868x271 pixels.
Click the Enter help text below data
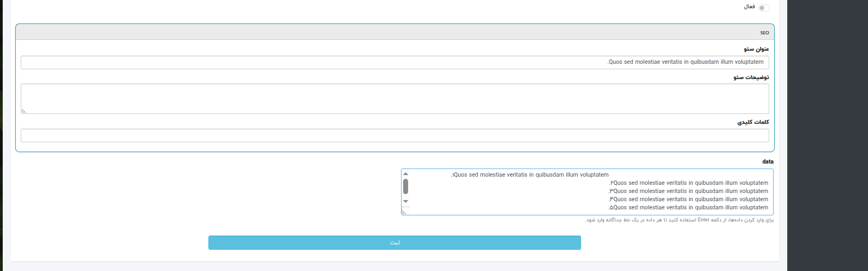679,220
